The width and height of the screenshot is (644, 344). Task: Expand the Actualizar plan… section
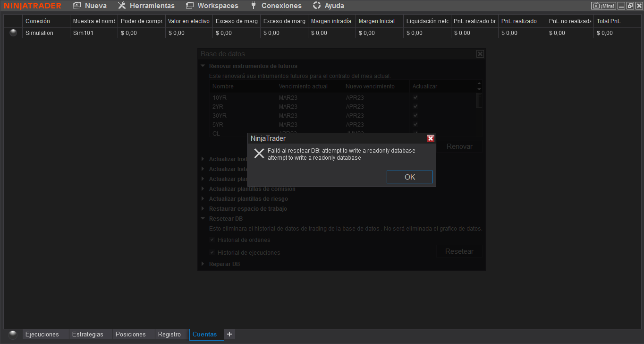click(203, 179)
